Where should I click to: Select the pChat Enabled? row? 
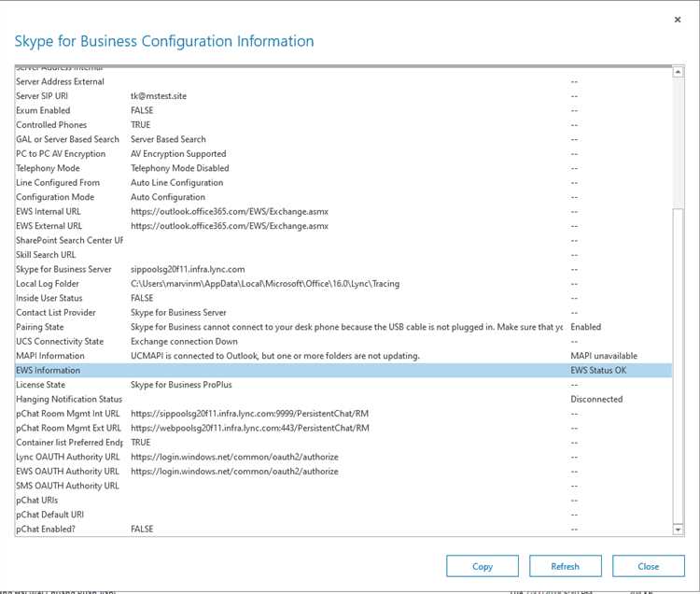tap(343, 529)
